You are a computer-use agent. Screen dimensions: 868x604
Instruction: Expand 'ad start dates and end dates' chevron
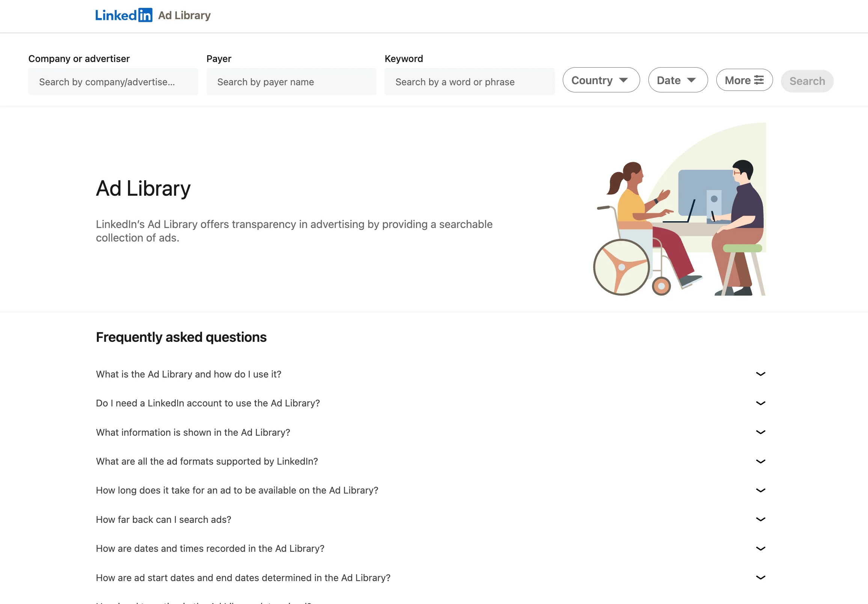tap(760, 578)
